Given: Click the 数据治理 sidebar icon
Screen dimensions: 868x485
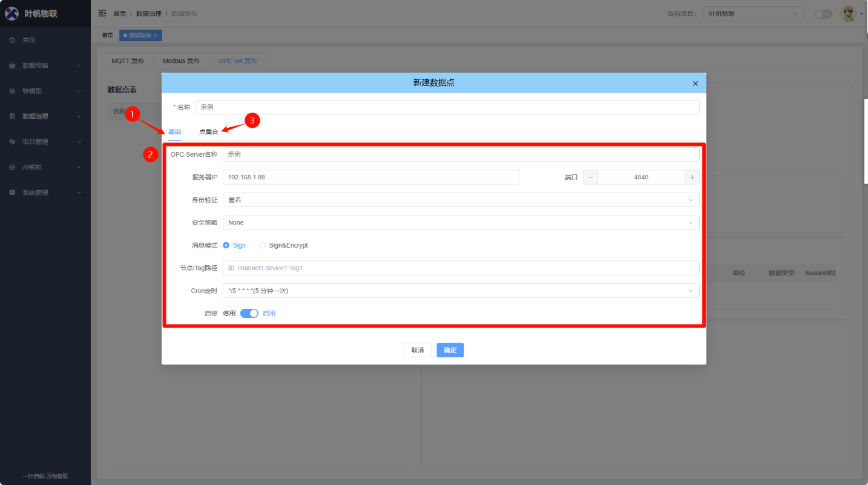Looking at the screenshot, I should point(12,116).
